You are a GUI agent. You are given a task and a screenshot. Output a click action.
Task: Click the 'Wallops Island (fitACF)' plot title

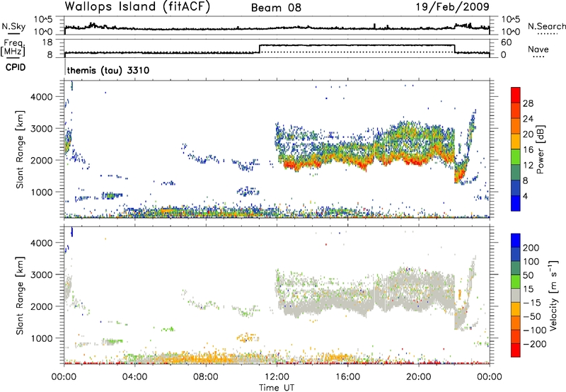point(137,7)
